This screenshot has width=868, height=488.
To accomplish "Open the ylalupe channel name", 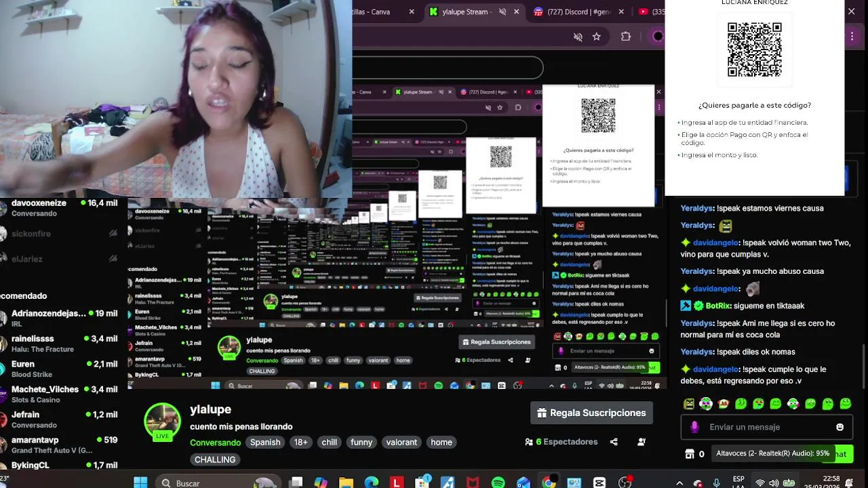I will (210, 409).
